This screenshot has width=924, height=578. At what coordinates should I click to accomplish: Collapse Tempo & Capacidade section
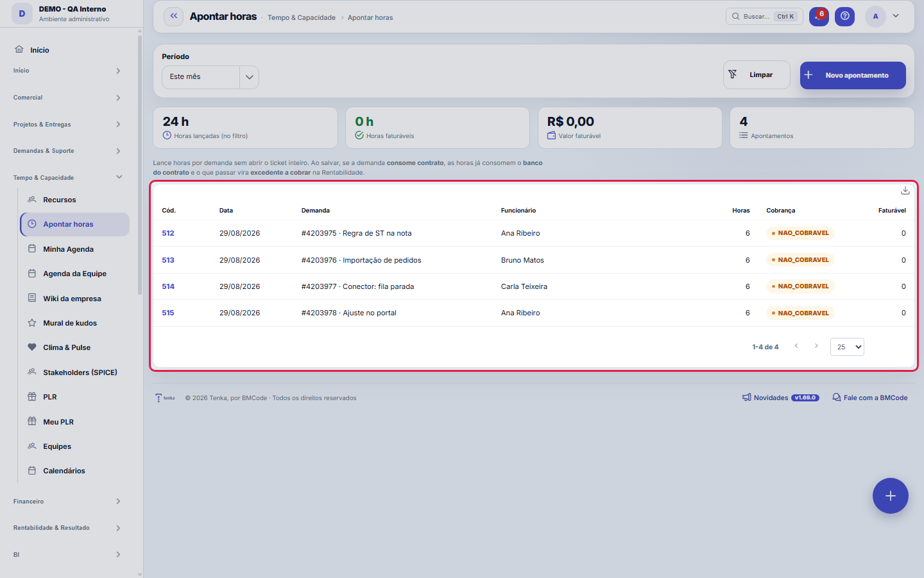67,178
